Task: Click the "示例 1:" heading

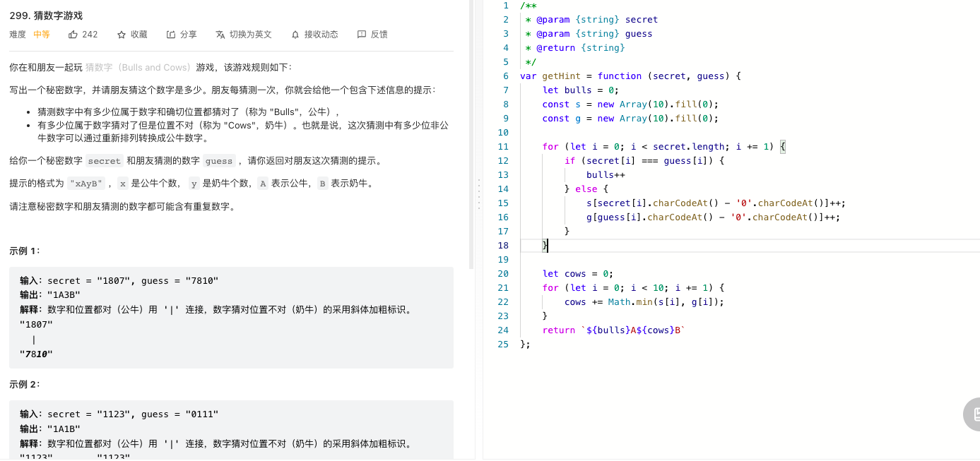Action: (25, 251)
